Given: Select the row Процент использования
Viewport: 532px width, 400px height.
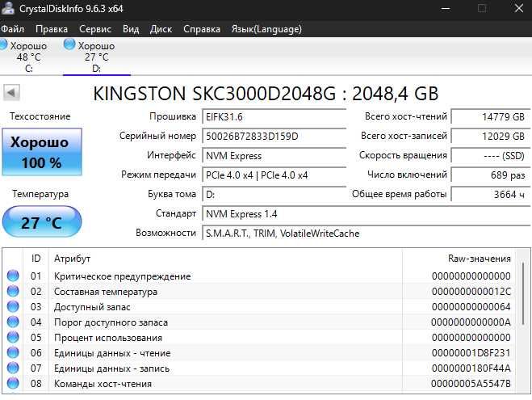Looking at the screenshot, I should click(x=259, y=338).
